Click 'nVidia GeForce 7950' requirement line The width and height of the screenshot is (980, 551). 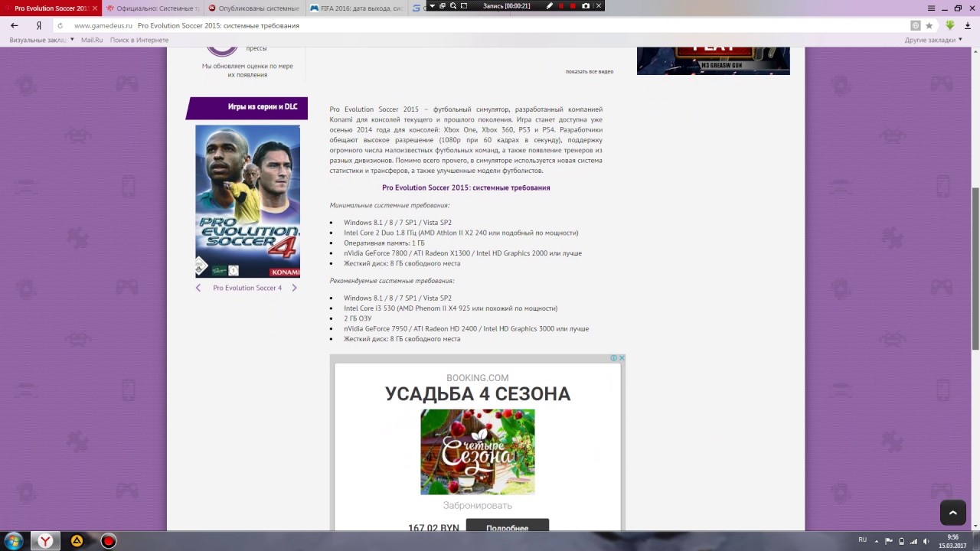coord(466,329)
